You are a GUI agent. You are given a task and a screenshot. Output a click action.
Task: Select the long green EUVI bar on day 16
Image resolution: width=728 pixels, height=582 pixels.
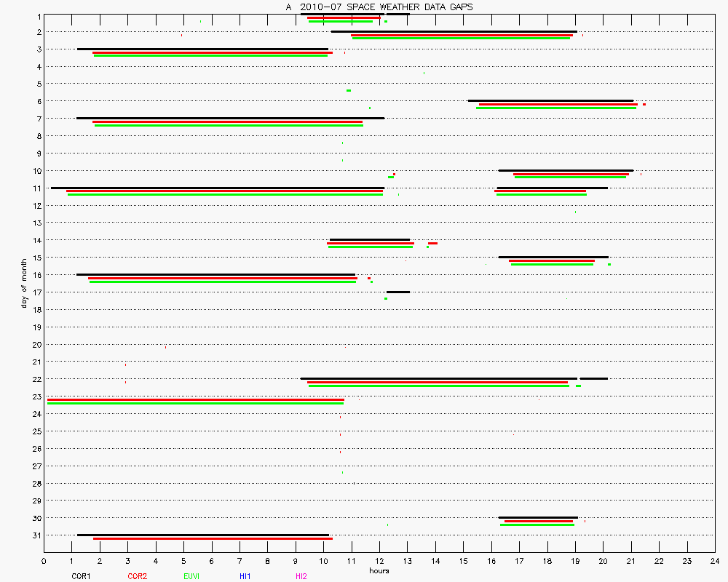point(223,282)
